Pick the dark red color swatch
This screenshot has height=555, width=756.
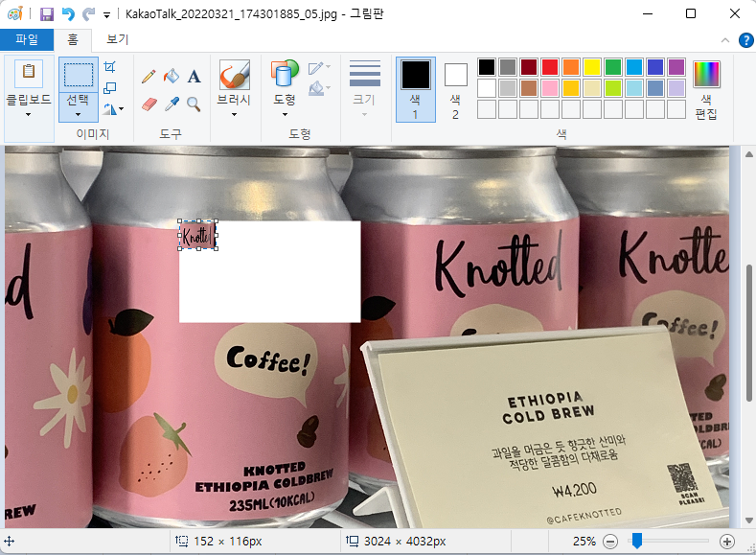coord(529,67)
